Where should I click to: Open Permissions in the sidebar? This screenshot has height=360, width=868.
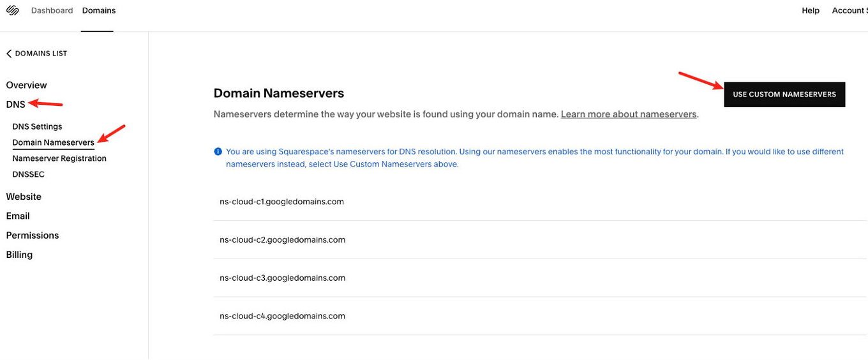pos(33,235)
